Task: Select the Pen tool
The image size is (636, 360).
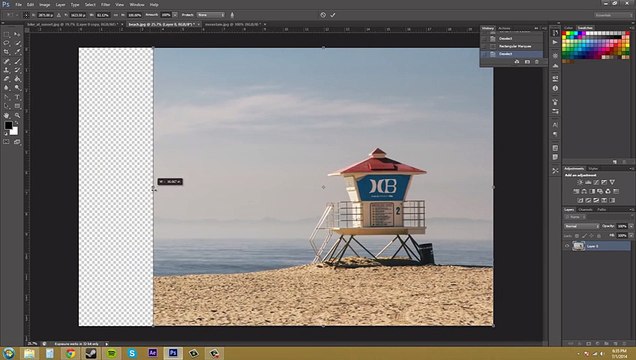Action: click(6, 96)
